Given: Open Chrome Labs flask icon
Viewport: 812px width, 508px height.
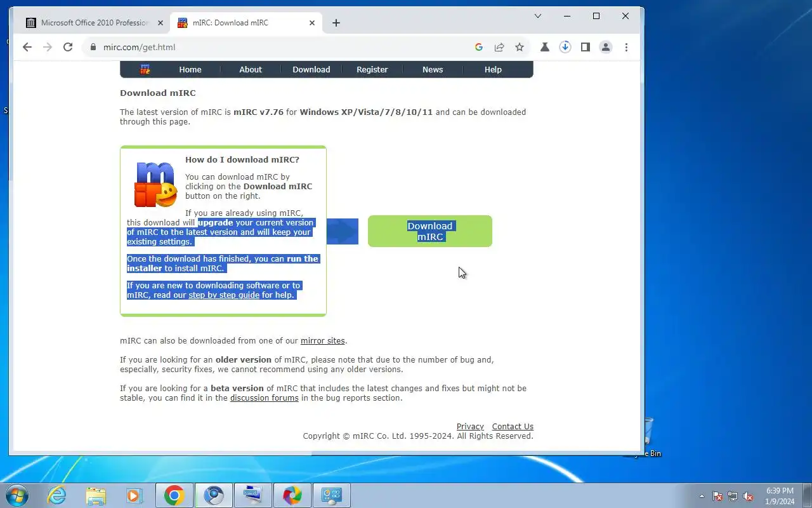Looking at the screenshot, I should coord(544,47).
